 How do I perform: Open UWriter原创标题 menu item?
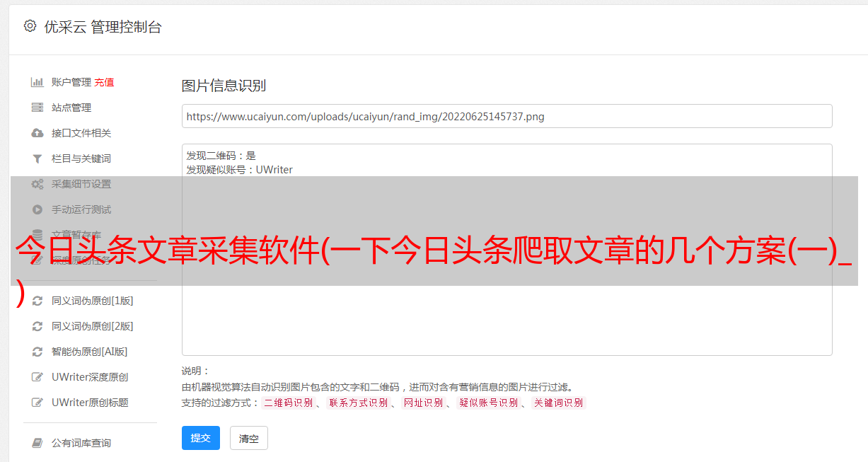pyautogui.click(x=90, y=403)
